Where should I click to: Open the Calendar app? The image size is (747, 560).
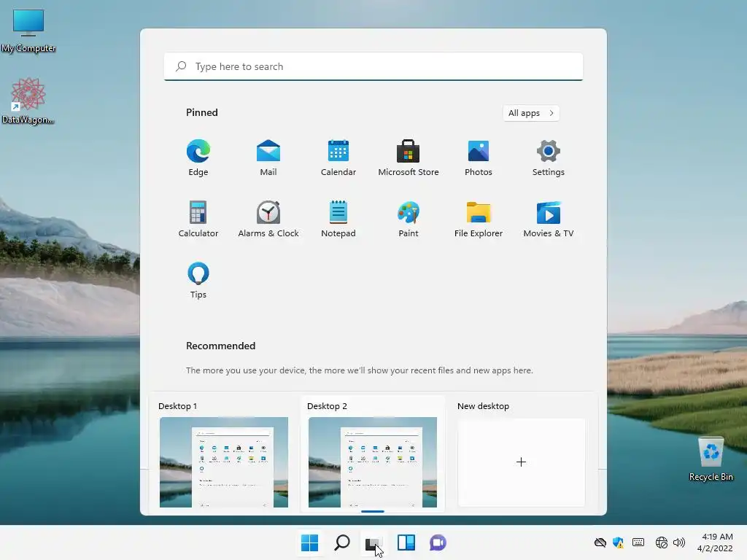point(338,157)
